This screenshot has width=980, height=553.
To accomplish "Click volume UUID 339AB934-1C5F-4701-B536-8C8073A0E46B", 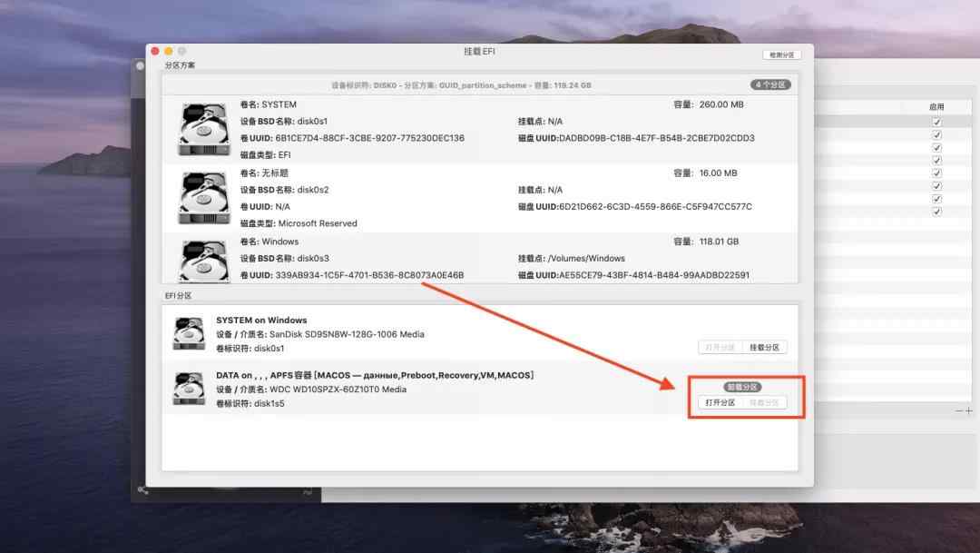I will (369, 275).
